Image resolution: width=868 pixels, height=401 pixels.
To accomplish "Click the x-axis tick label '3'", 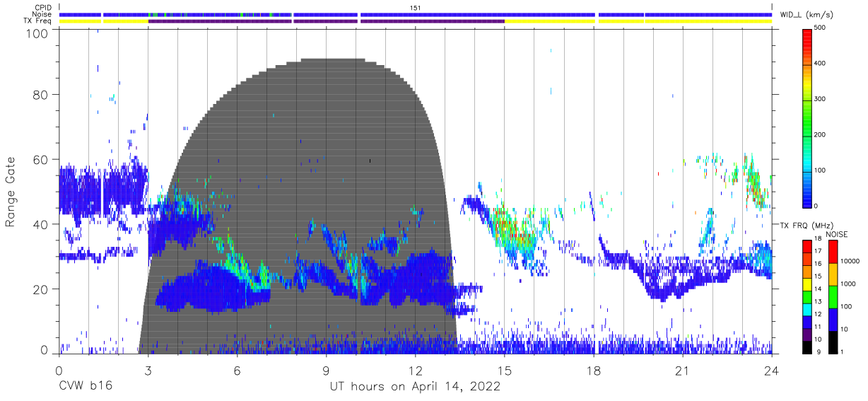I will point(148,371).
